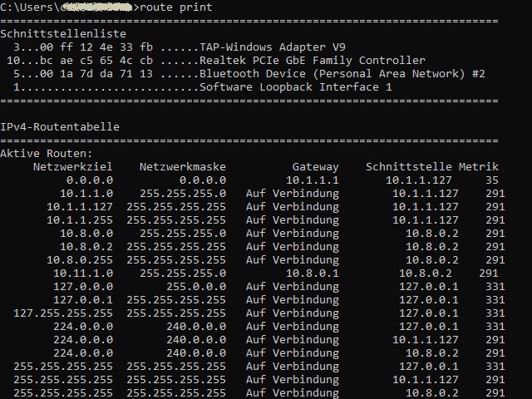Click the gateway address 10.8.0.1
The width and height of the screenshot is (532, 399).
point(313,273)
